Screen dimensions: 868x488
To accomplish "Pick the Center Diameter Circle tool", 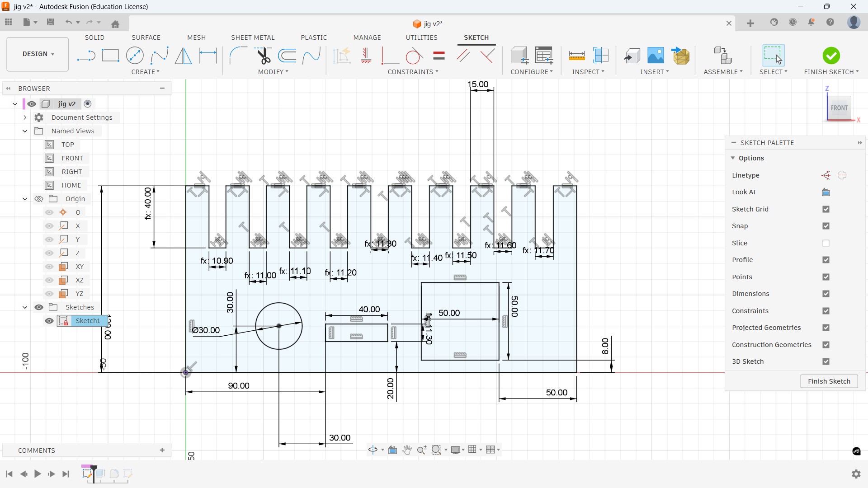I will click(135, 56).
